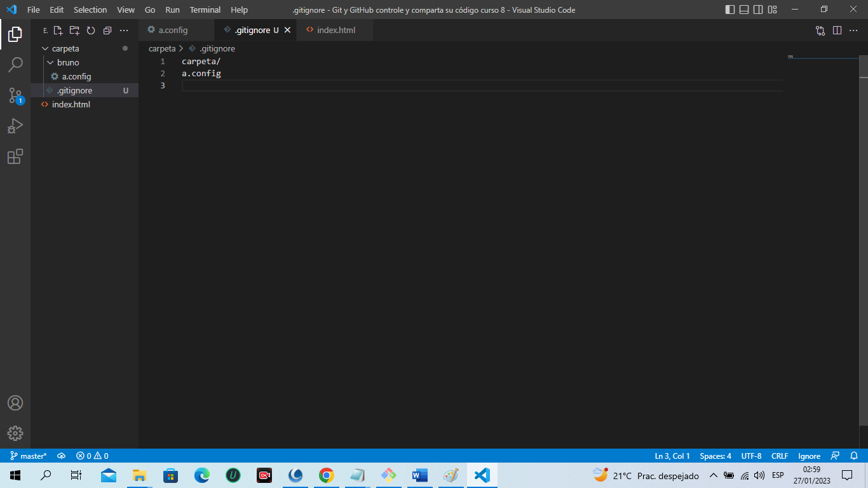Image resolution: width=868 pixels, height=488 pixels.
Task: Click the Synchronize Changes cloud icon
Action: (62, 456)
